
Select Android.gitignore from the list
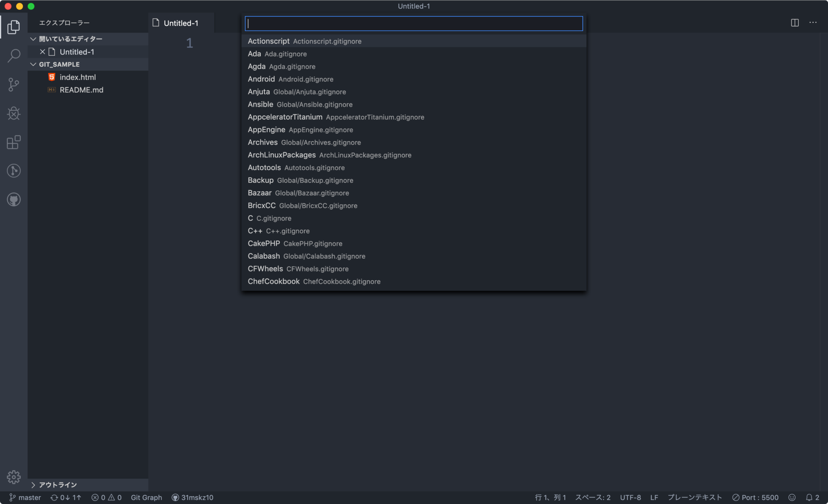[x=290, y=79]
